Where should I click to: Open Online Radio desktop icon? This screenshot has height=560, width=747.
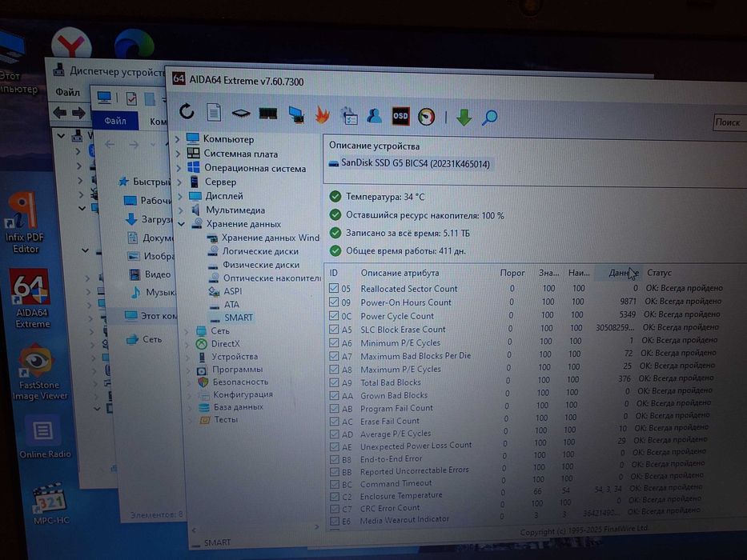[44, 436]
